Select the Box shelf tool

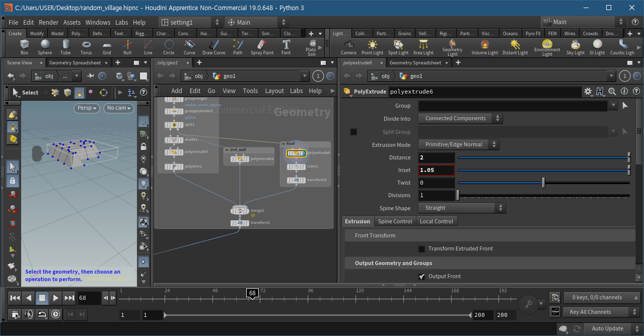[x=24, y=47]
